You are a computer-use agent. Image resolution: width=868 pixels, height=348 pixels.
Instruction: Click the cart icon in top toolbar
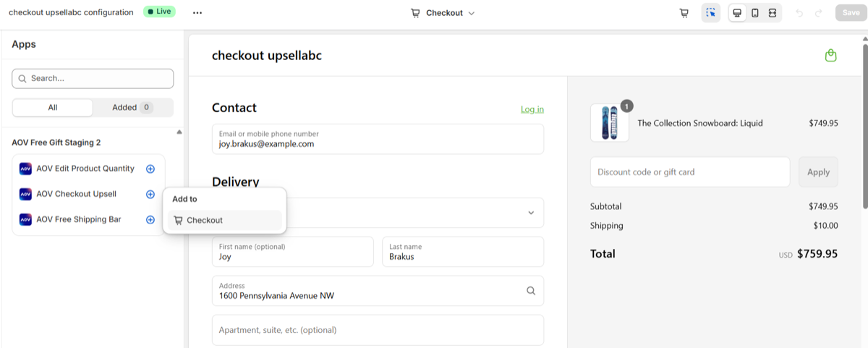684,13
